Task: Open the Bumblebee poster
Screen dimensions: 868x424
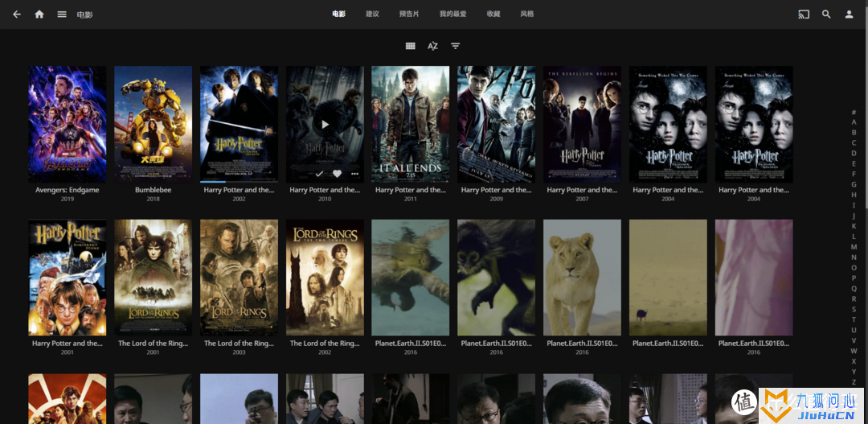Action: tap(154, 125)
